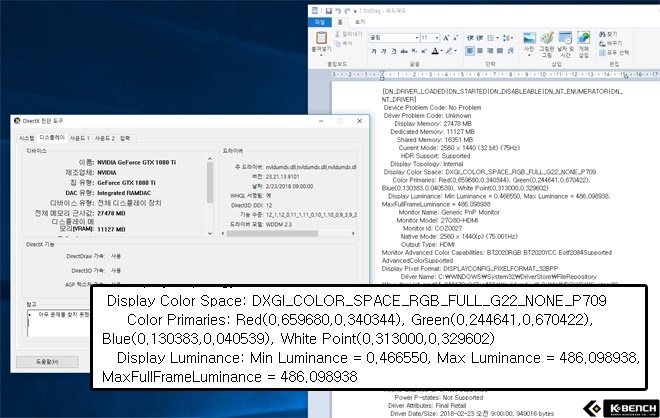Screen dimensions: 660x418
Task: Expand the highlight color dropdown arrow
Action: point(455,51)
